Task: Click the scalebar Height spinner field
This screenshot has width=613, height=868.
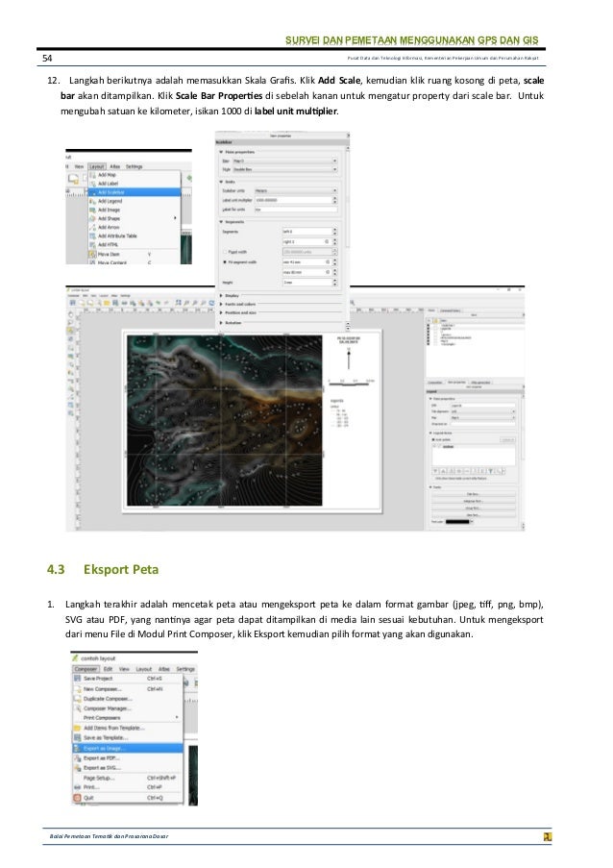Action: 309,283
